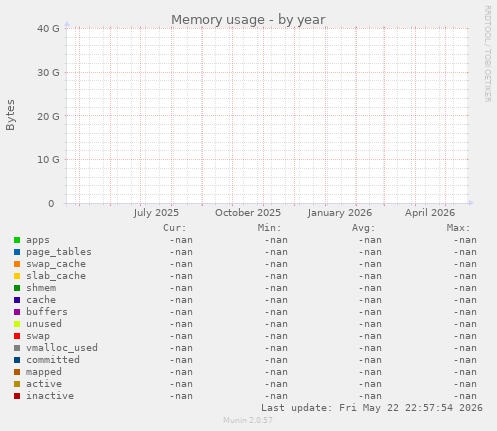Select the 'swap_cache' legend label
Screen dimensions: 497x431
56,264
